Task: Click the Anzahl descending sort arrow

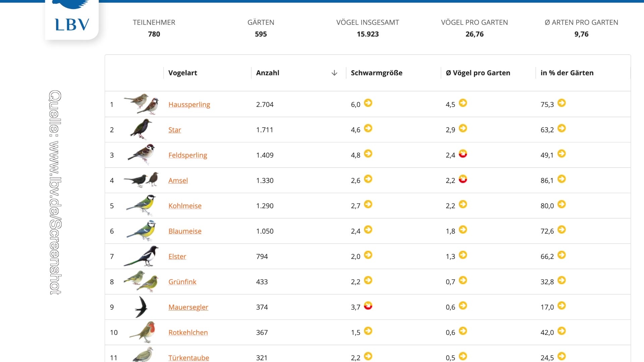Action: (334, 73)
